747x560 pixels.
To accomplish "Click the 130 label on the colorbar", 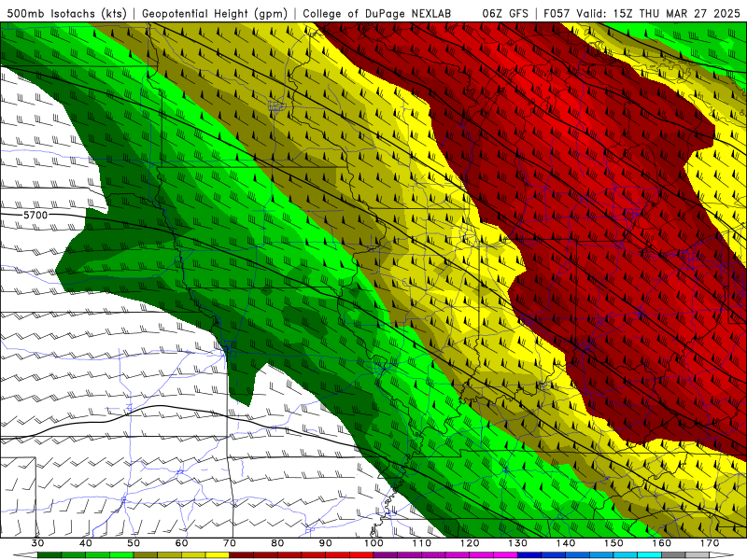I will [518, 543].
